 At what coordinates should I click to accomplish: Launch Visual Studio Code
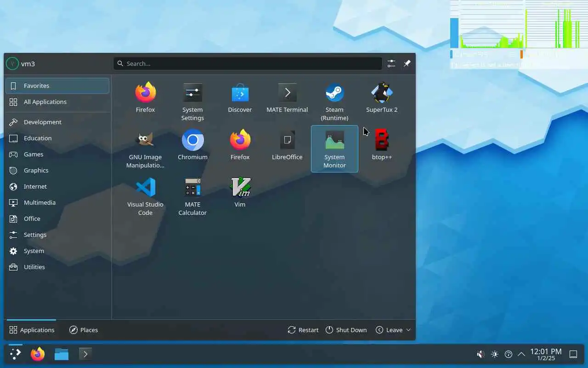(145, 196)
